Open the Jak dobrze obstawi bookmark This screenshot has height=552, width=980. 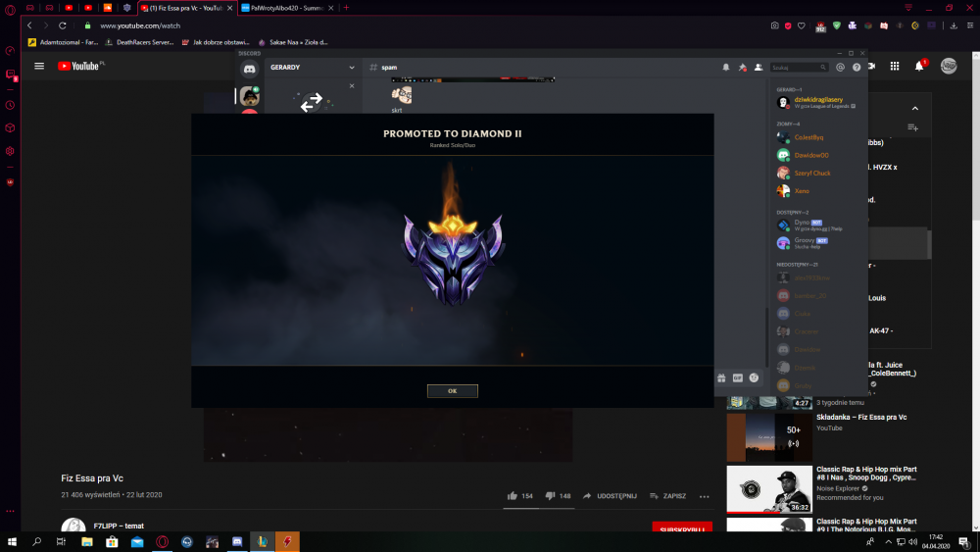tap(216, 42)
